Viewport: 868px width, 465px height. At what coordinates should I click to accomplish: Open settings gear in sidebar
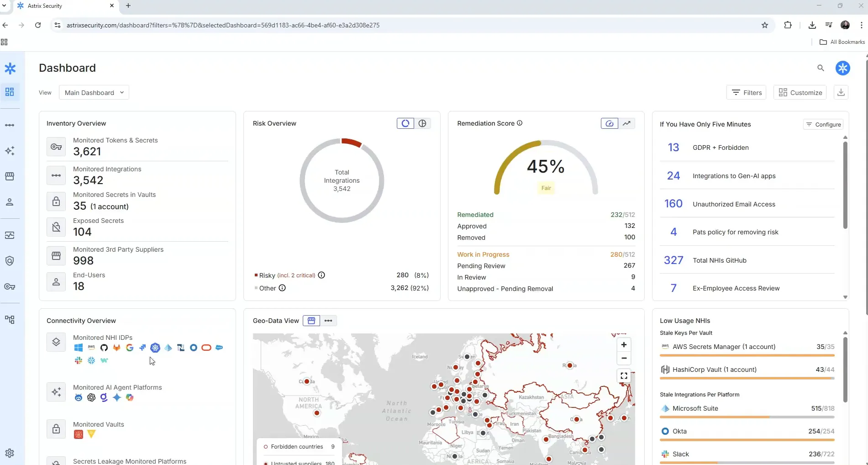click(x=10, y=453)
